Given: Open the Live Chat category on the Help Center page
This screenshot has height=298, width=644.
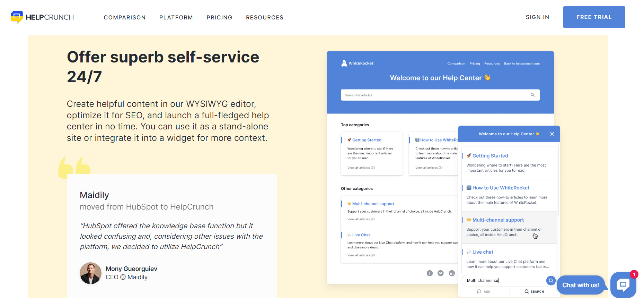Looking at the screenshot, I should (x=361, y=235).
